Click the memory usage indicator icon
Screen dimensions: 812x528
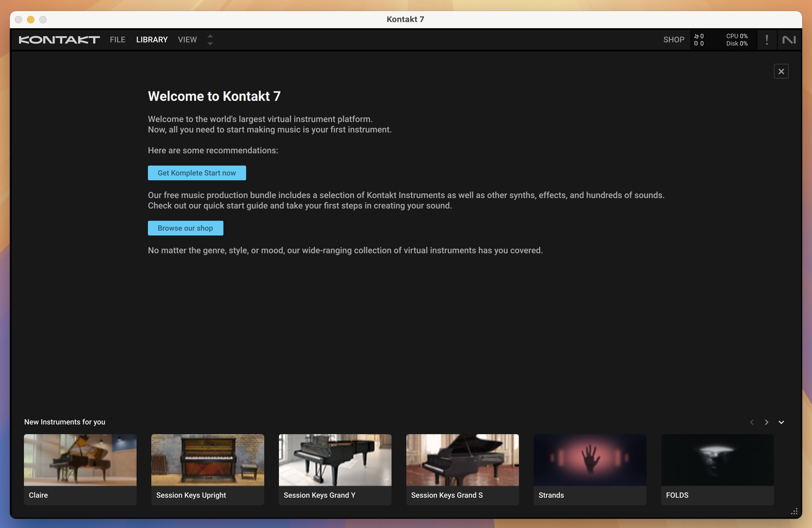pos(696,44)
